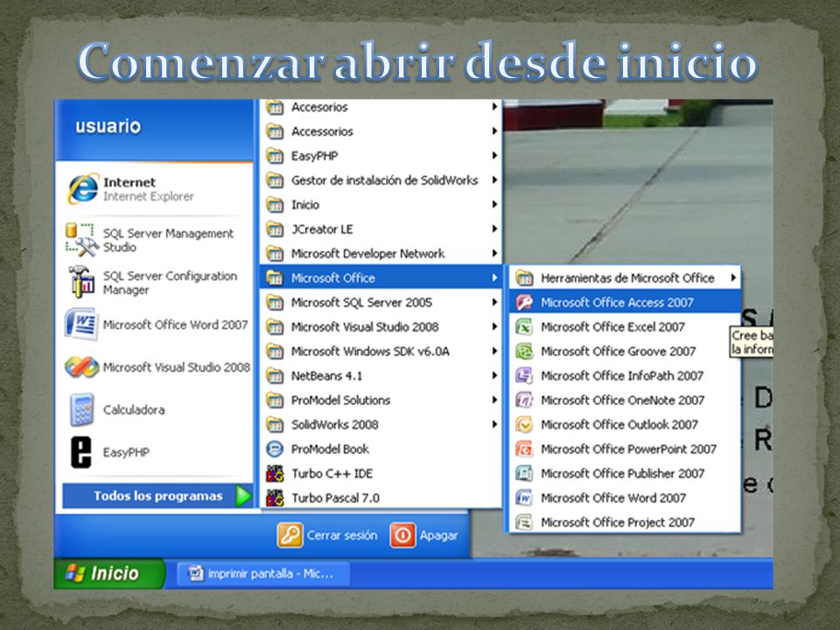Click the Turbo C++ IDE icon
Image resolution: width=840 pixels, height=630 pixels.
[275, 473]
